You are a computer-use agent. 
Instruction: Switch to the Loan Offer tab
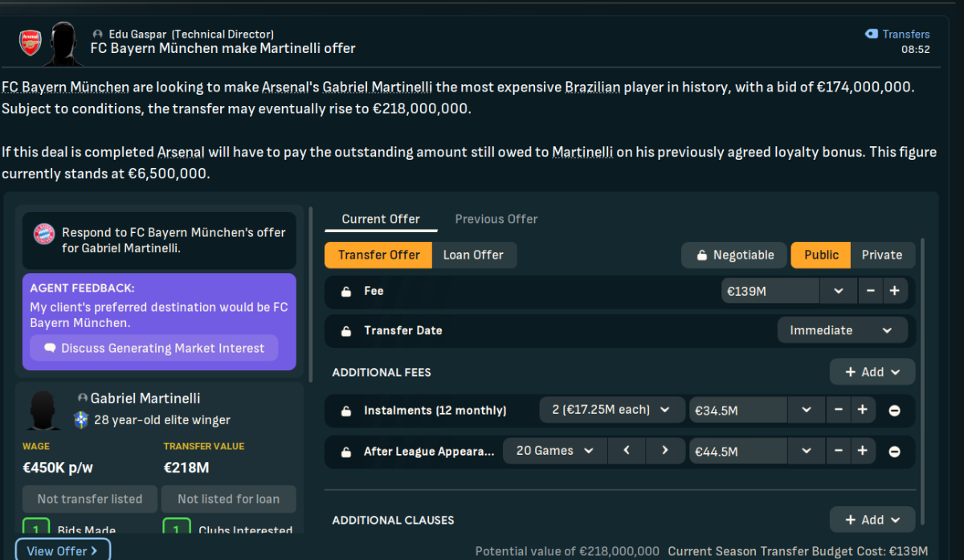tap(473, 255)
